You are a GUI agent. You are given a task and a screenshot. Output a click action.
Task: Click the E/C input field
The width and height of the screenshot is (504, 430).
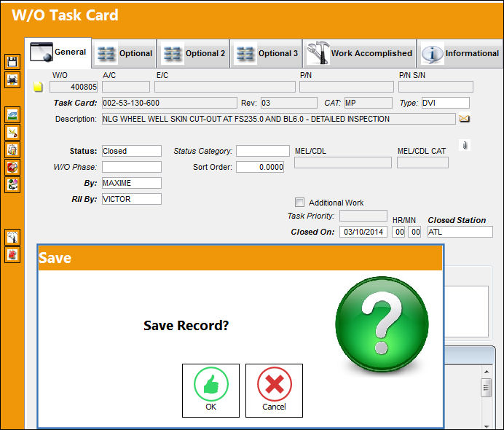coord(225,87)
